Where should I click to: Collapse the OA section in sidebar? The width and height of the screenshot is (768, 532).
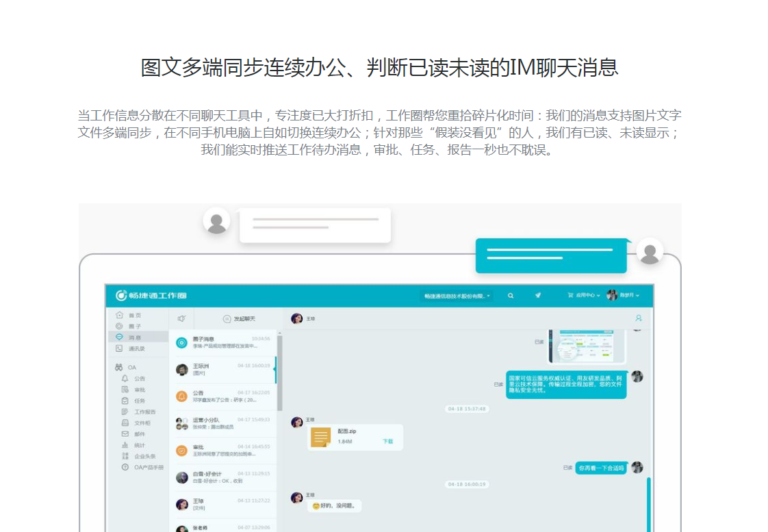pos(126,368)
